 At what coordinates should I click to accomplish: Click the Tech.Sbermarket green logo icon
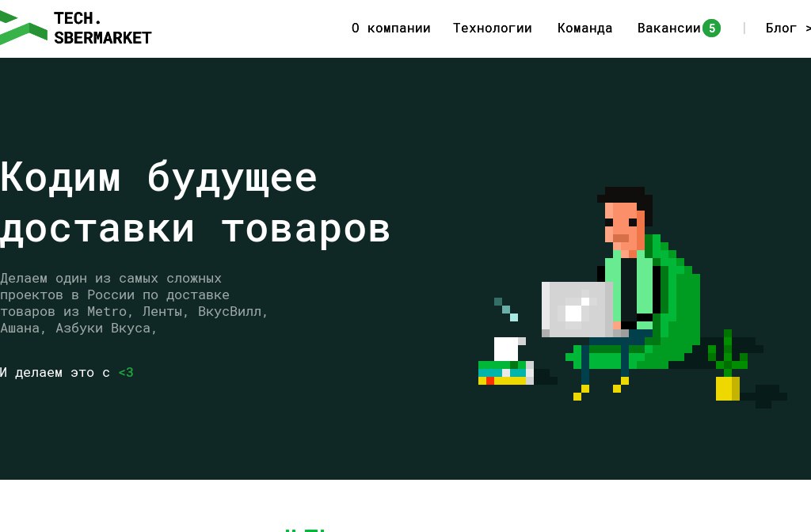pyautogui.click(x=23, y=28)
